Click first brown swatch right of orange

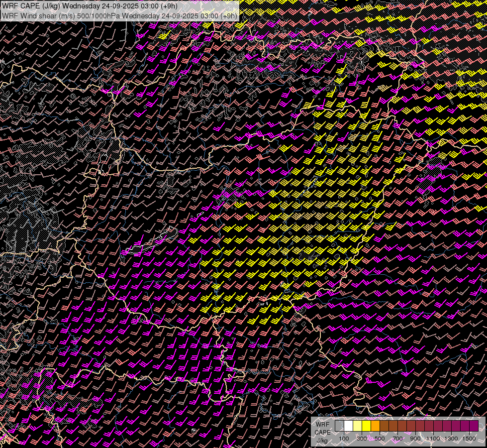coord(384,426)
